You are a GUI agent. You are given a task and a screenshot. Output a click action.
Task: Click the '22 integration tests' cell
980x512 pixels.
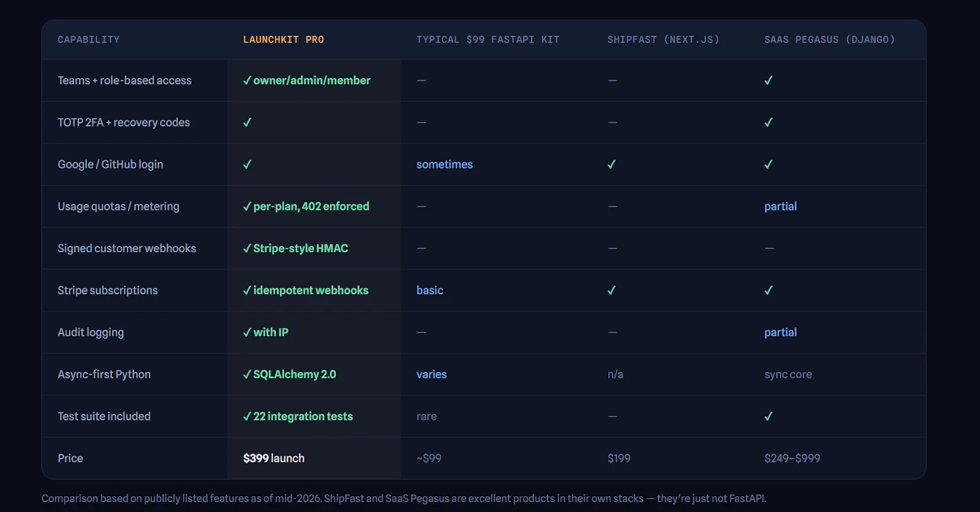pos(298,416)
